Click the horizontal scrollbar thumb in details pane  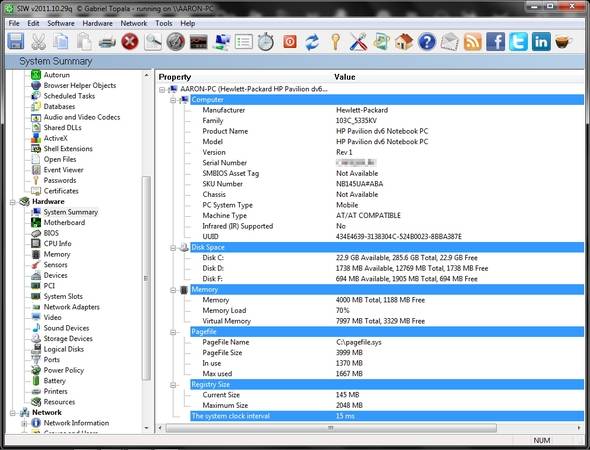[331, 428]
